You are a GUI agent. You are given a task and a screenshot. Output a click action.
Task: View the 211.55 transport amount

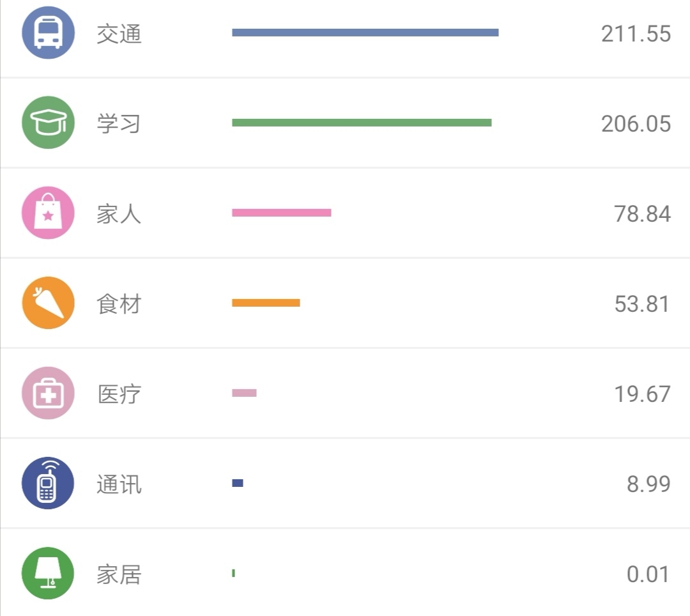click(x=636, y=34)
